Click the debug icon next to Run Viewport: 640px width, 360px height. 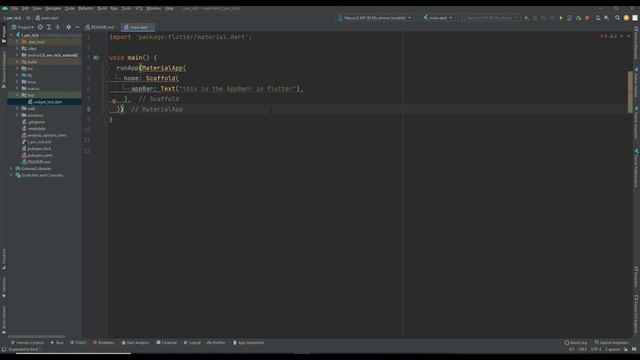coord(535,18)
